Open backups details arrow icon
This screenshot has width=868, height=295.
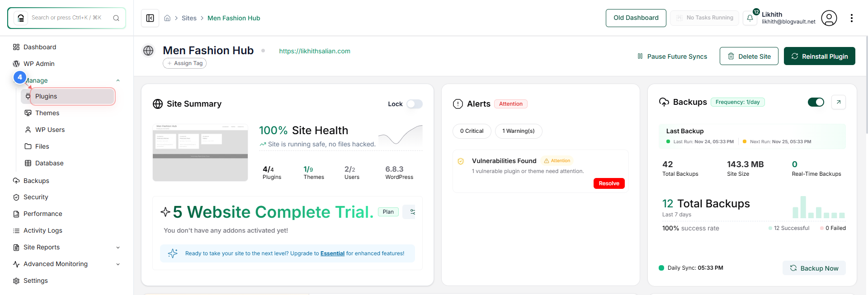[x=839, y=102]
